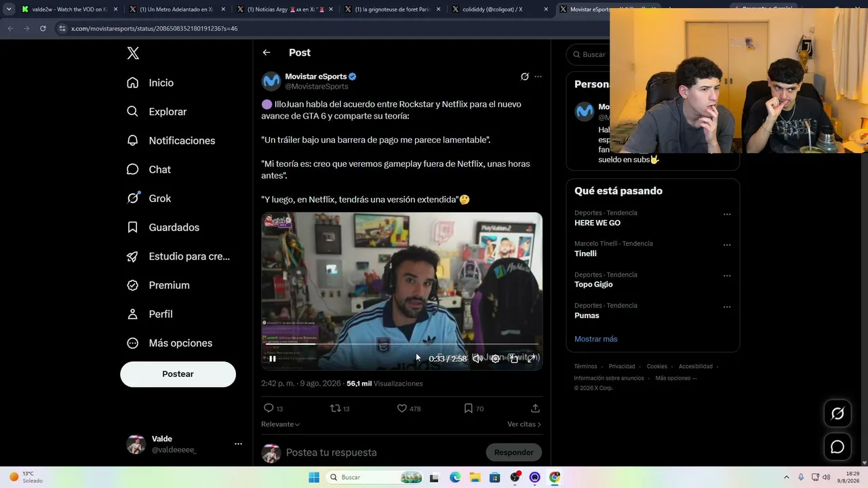Image resolution: width=868 pixels, height=488 pixels.
Task: Toggle picture-in-picture for the video
Action: click(514, 359)
